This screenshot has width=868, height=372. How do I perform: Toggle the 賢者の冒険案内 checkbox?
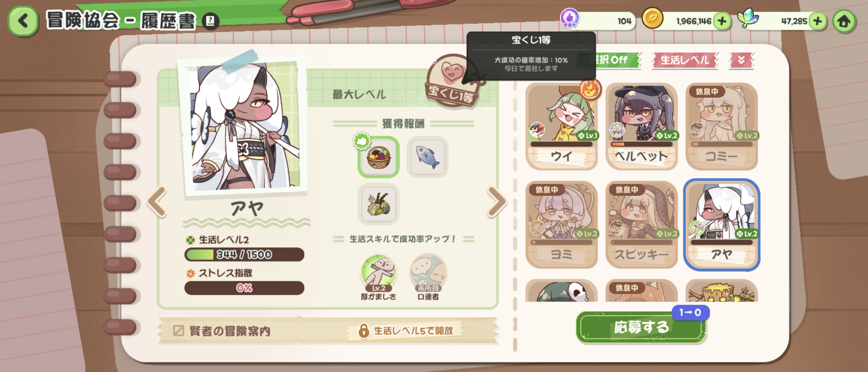178,331
